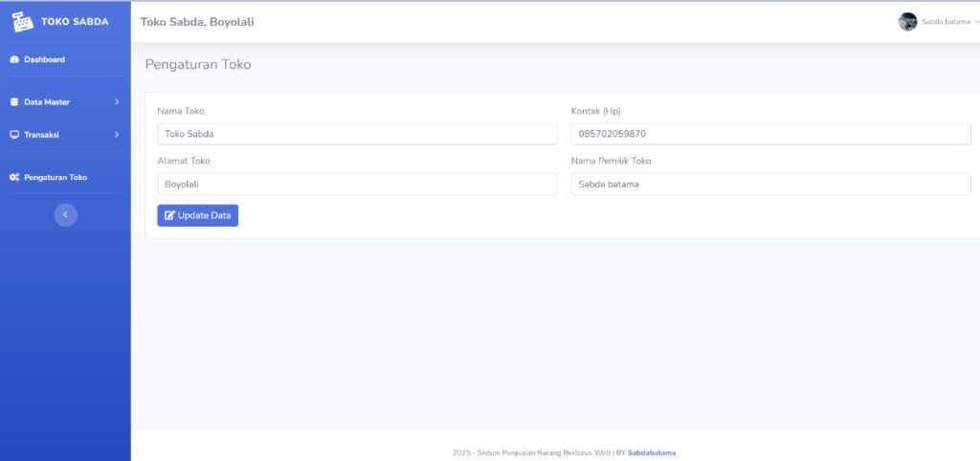Collapse the sidebar with round toggle button
980x461 pixels.
(66, 215)
